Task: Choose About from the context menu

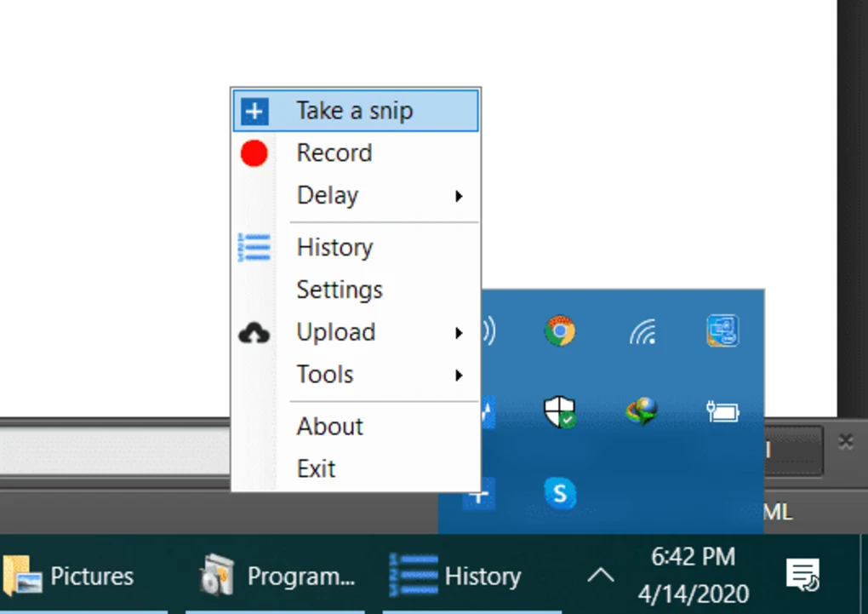Action: point(328,426)
